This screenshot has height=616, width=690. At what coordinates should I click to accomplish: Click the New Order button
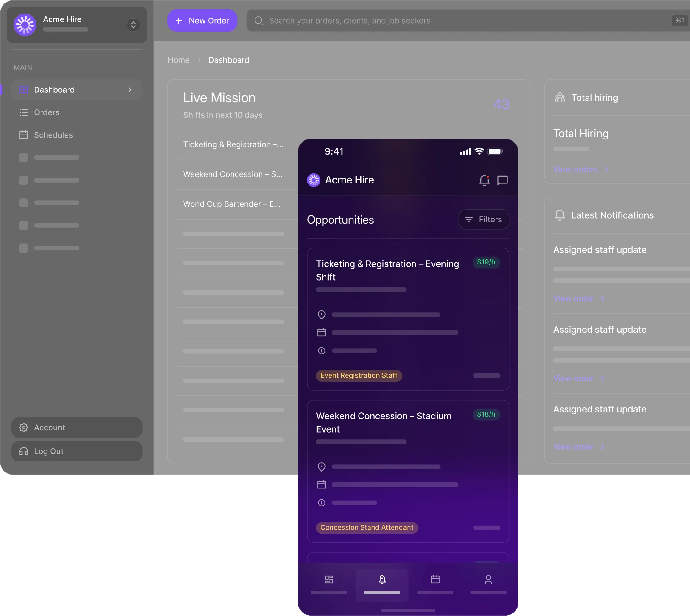(x=202, y=21)
